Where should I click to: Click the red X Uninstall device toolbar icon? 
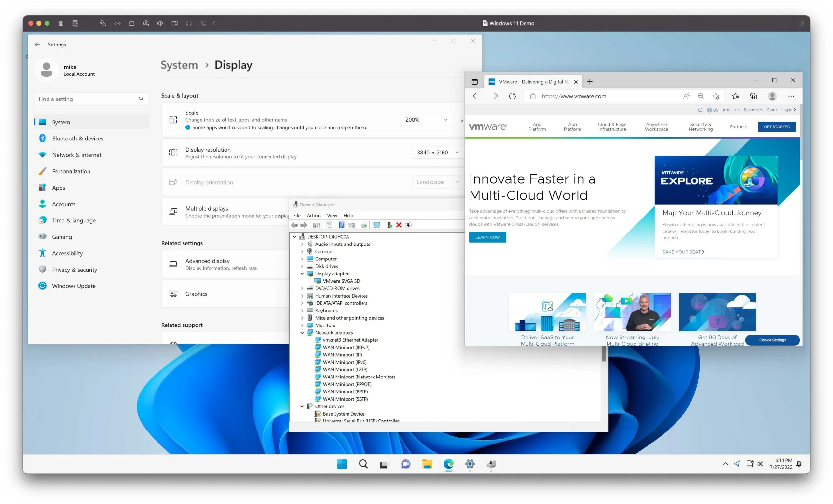coord(399,225)
